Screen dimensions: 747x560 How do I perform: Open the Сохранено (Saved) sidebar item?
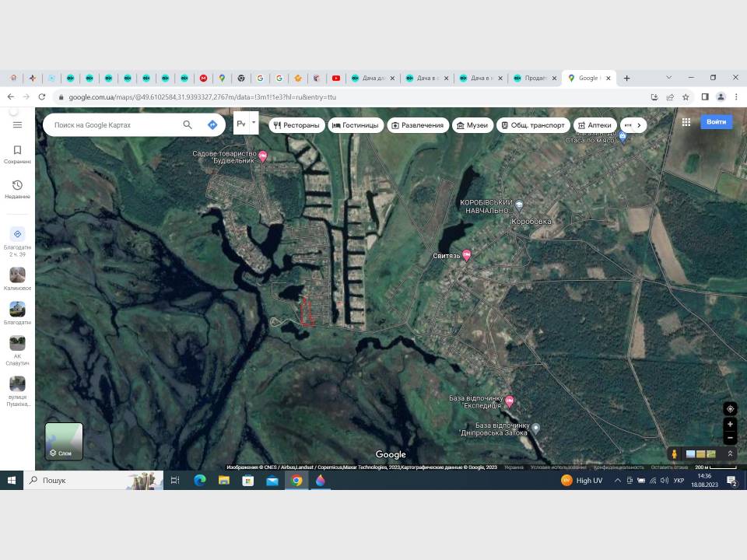pyautogui.click(x=18, y=155)
